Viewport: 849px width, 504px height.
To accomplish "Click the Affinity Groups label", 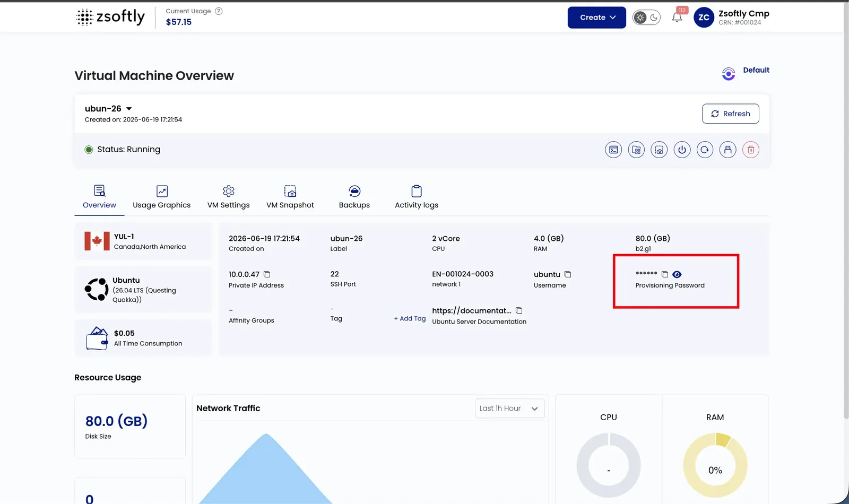I will (252, 320).
